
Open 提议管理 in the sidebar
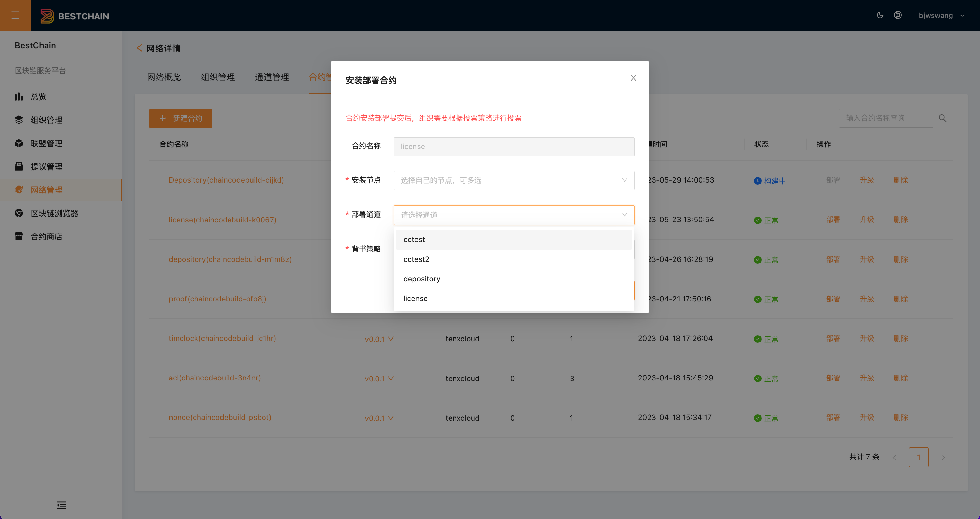[61, 167]
